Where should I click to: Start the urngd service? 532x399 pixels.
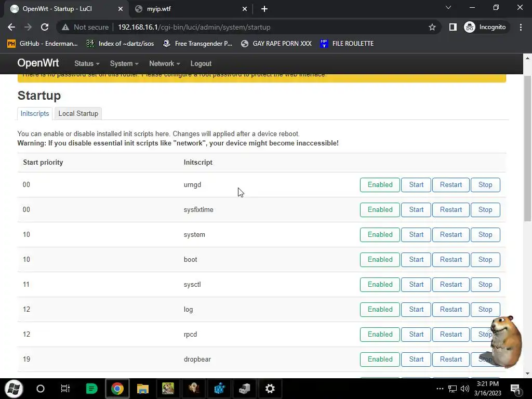click(x=416, y=185)
